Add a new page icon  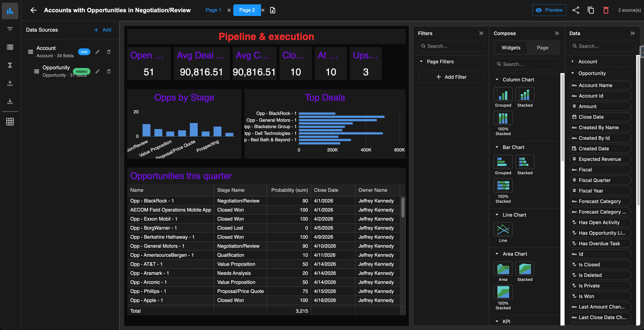click(x=272, y=10)
